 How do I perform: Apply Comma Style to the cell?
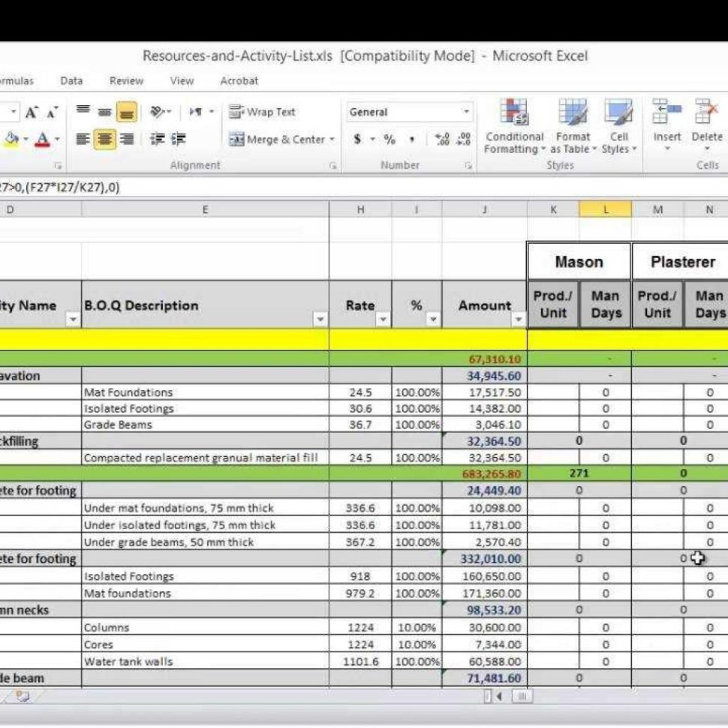[411, 139]
